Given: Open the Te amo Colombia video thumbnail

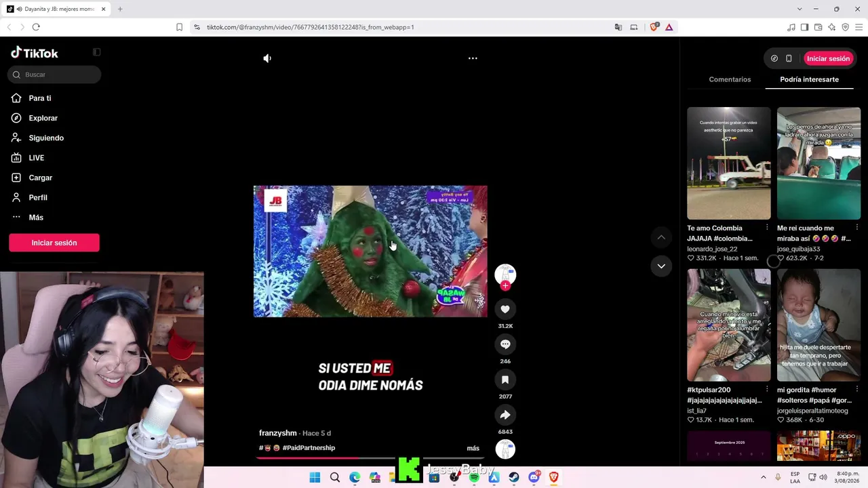Looking at the screenshot, I should tap(729, 163).
